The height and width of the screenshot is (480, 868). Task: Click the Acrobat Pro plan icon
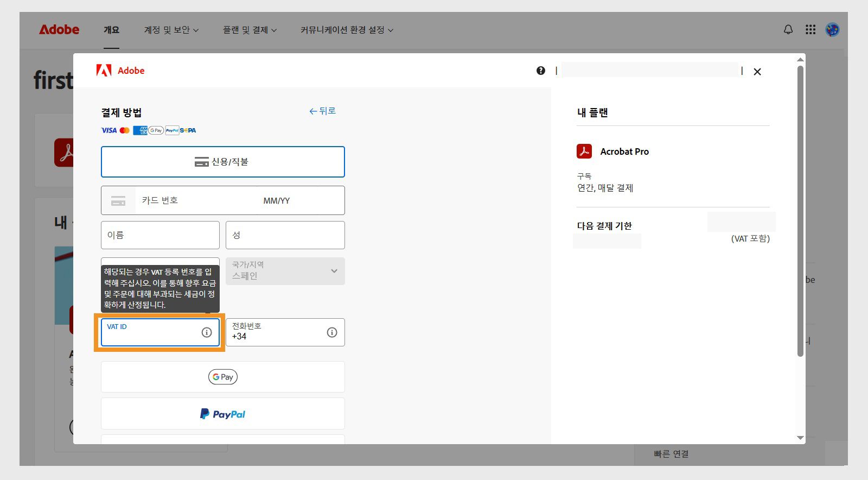tap(584, 151)
